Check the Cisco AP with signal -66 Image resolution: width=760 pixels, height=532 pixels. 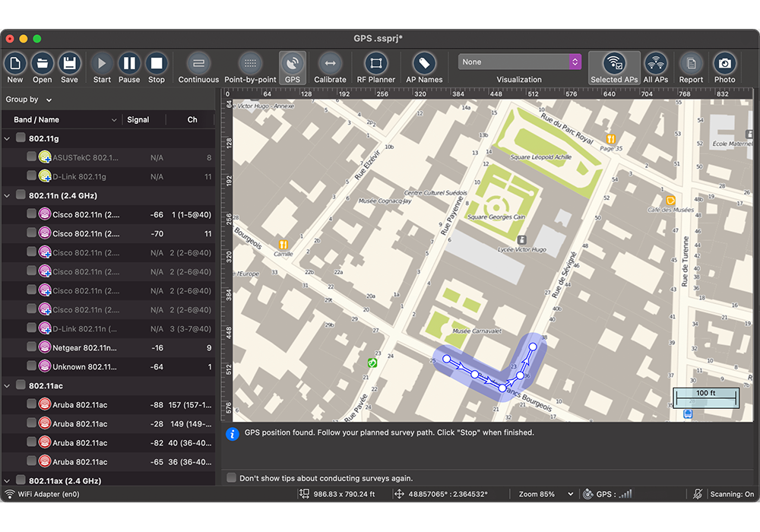[31, 214]
